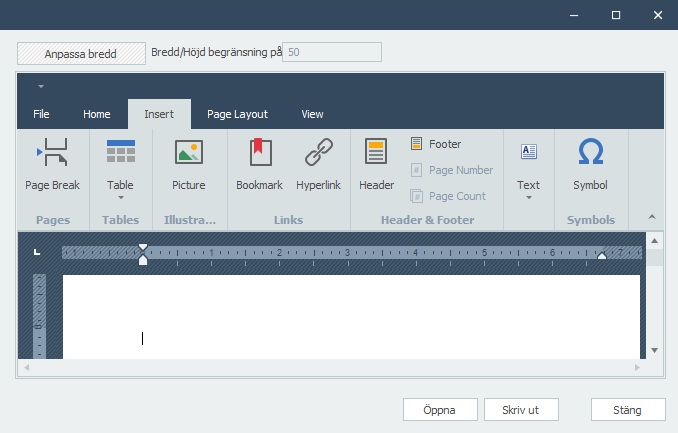Insert a Hyperlink
Screen dimensions: 678x433
pos(319,166)
